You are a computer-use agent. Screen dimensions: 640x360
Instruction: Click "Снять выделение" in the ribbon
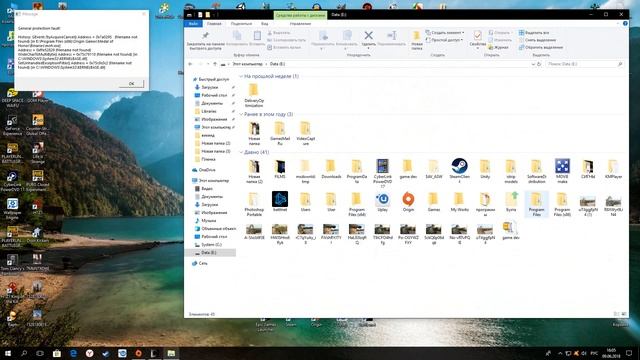[x=537, y=40]
